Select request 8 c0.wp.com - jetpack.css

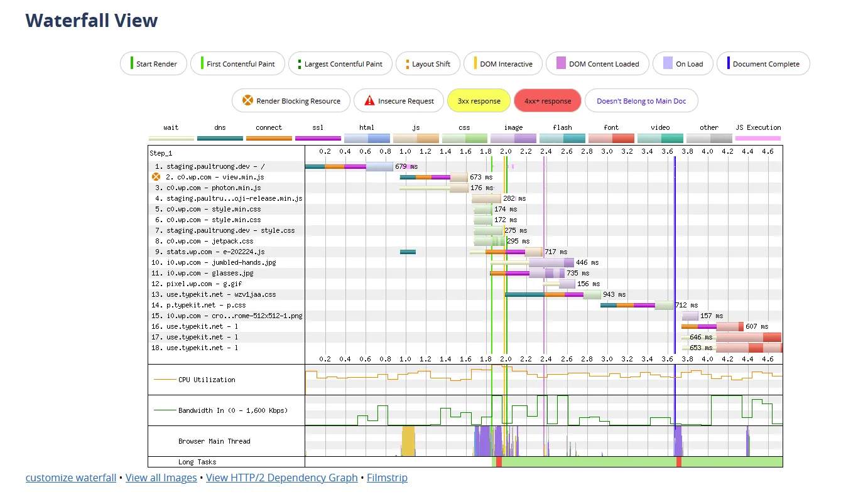(x=204, y=241)
